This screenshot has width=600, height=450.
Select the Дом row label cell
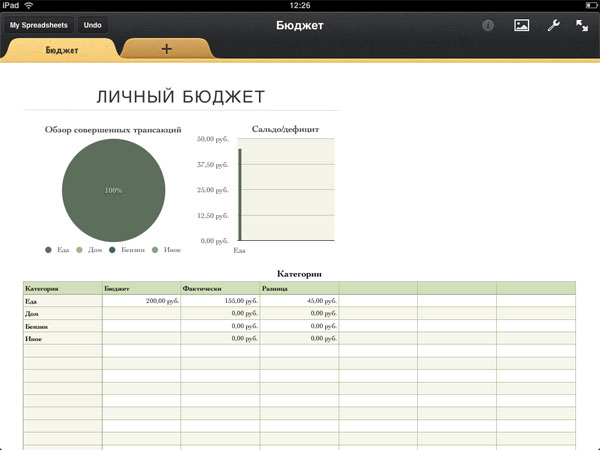63,313
